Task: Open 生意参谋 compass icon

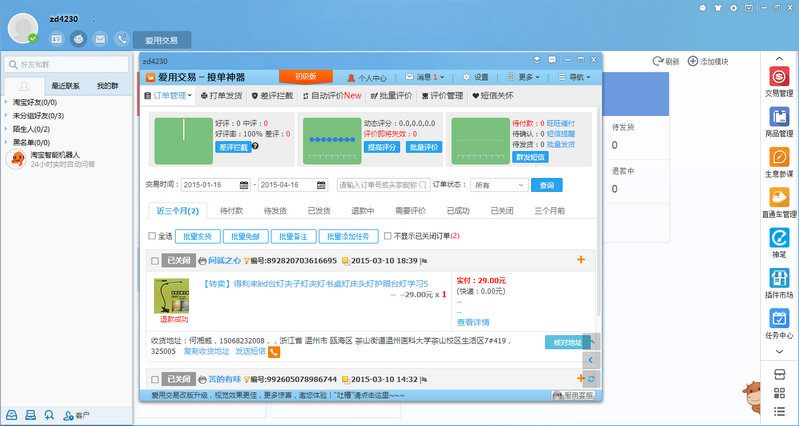Action: 779,156
